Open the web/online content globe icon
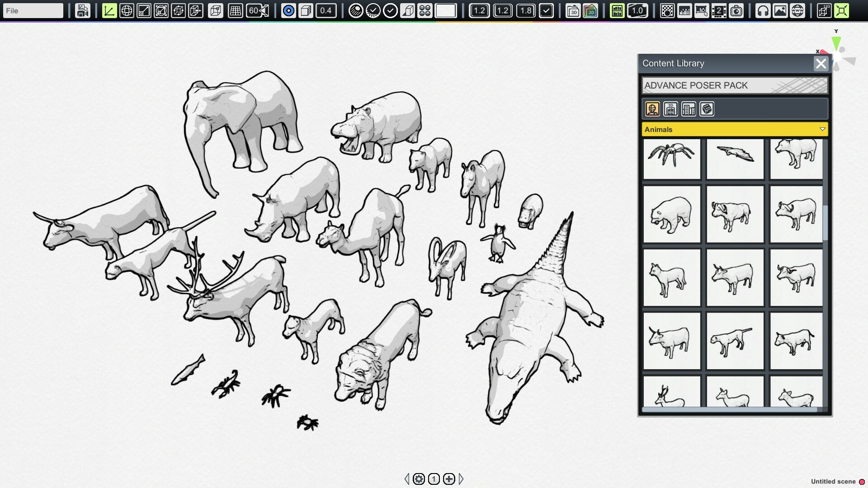The image size is (868, 488). point(797,10)
